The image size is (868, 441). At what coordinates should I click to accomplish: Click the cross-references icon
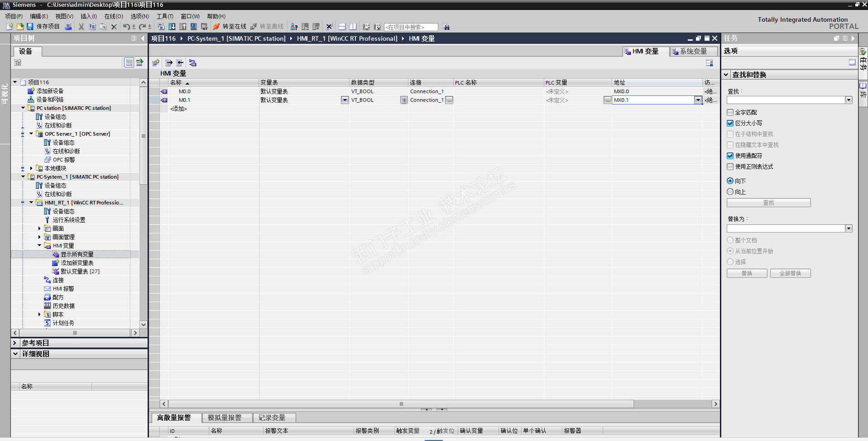pos(329,27)
